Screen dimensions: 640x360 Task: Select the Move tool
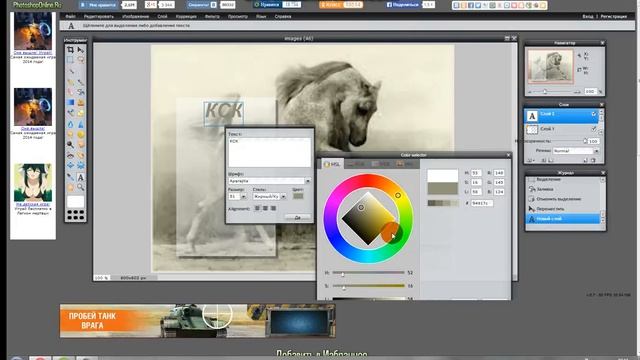[81, 50]
